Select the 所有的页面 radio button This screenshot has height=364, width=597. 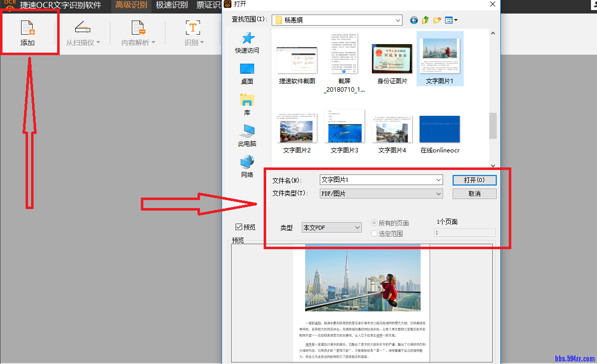coord(374,223)
